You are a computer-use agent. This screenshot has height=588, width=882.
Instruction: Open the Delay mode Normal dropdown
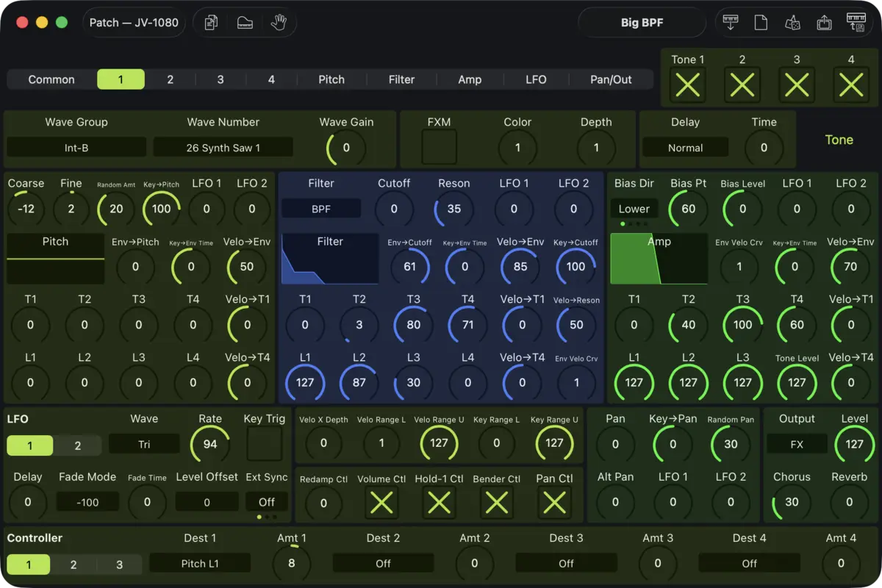[685, 148]
